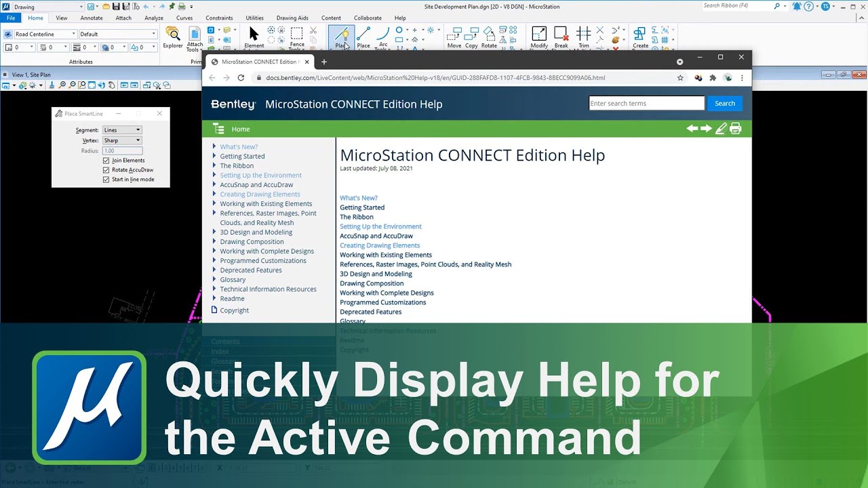This screenshot has height=488, width=868.
Task: Click the Create Region tool
Action: 640,37
